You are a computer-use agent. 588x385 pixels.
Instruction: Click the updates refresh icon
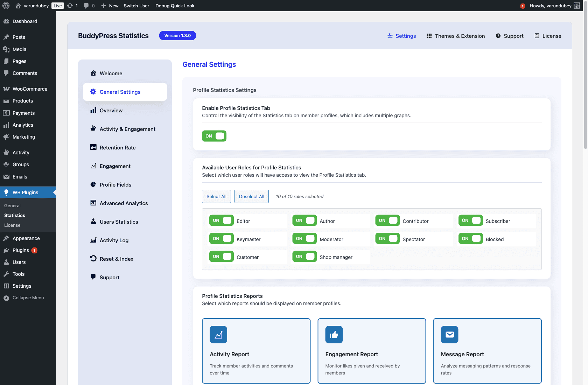click(x=70, y=6)
